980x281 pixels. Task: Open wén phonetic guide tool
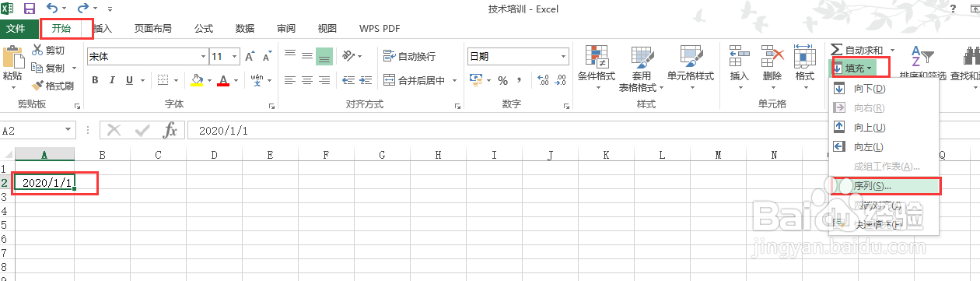point(257,80)
